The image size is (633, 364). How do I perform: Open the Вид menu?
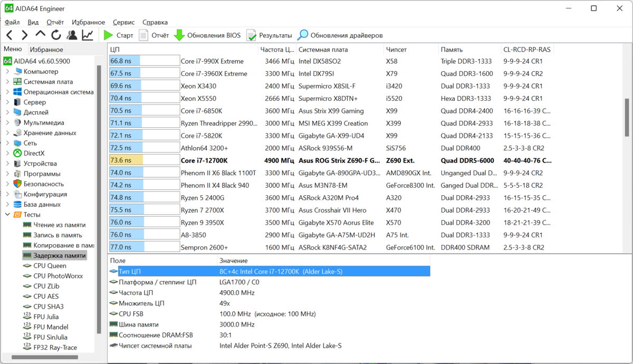pyautogui.click(x=33, y=22)
